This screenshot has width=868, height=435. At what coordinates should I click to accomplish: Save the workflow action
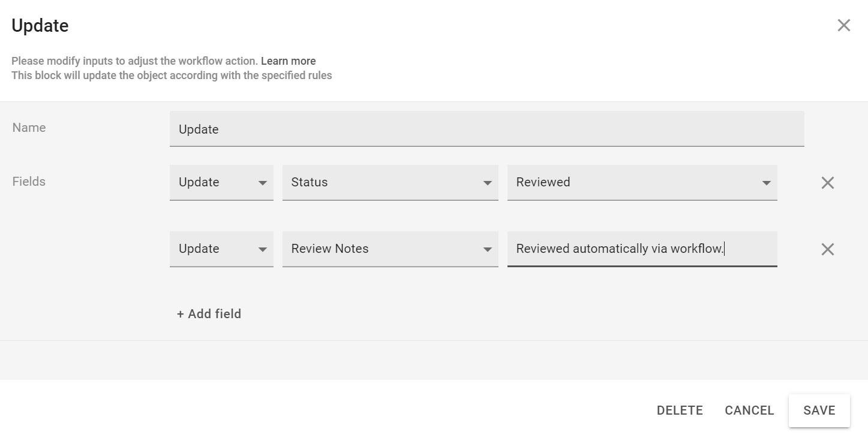pos(819,410)
